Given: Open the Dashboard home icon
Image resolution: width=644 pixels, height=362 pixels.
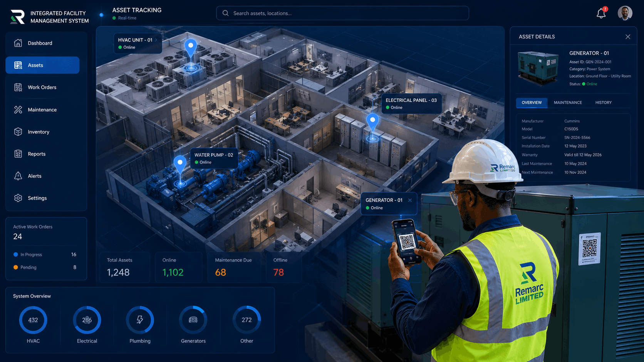Looking at the screenshot, I should (18, 43).
